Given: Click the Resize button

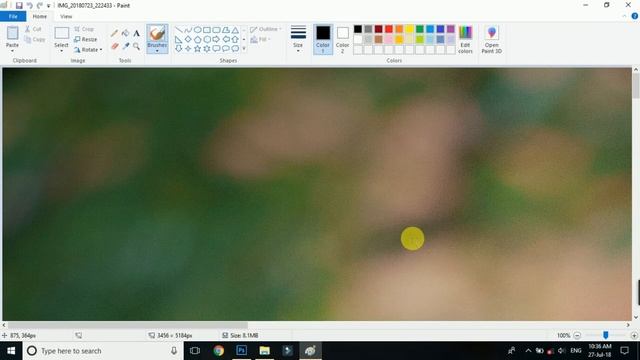Looking at the screenshot, I should coord(86,39).
